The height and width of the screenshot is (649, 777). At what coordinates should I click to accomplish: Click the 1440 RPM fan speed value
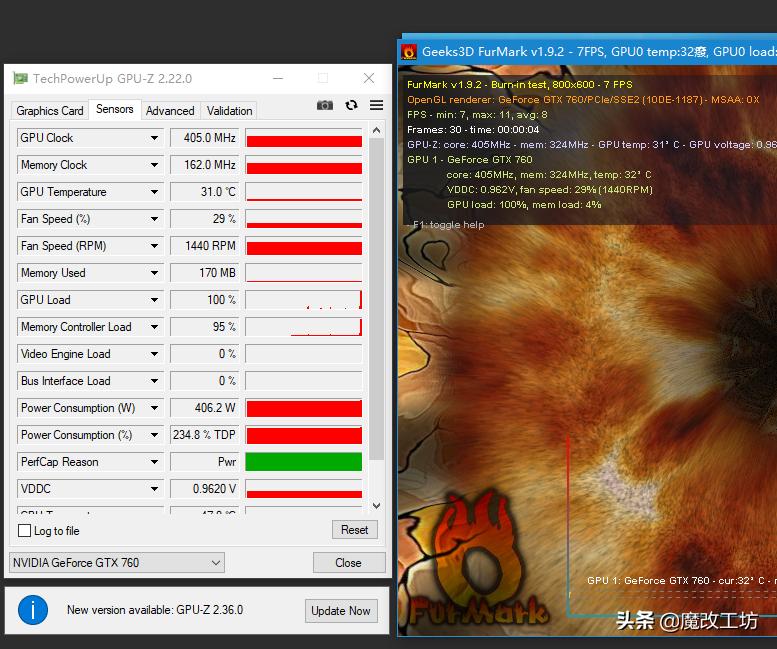[205, 246]
